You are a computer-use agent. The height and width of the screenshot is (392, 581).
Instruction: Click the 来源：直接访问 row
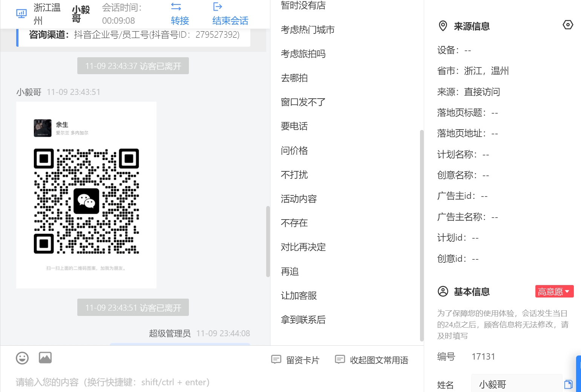(469, 92)
